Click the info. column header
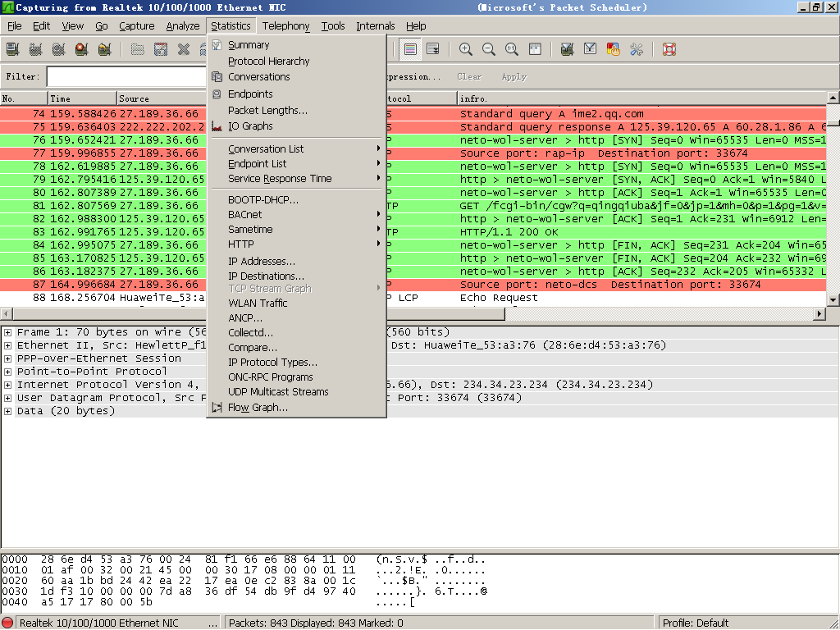 (x=642, y=98)
